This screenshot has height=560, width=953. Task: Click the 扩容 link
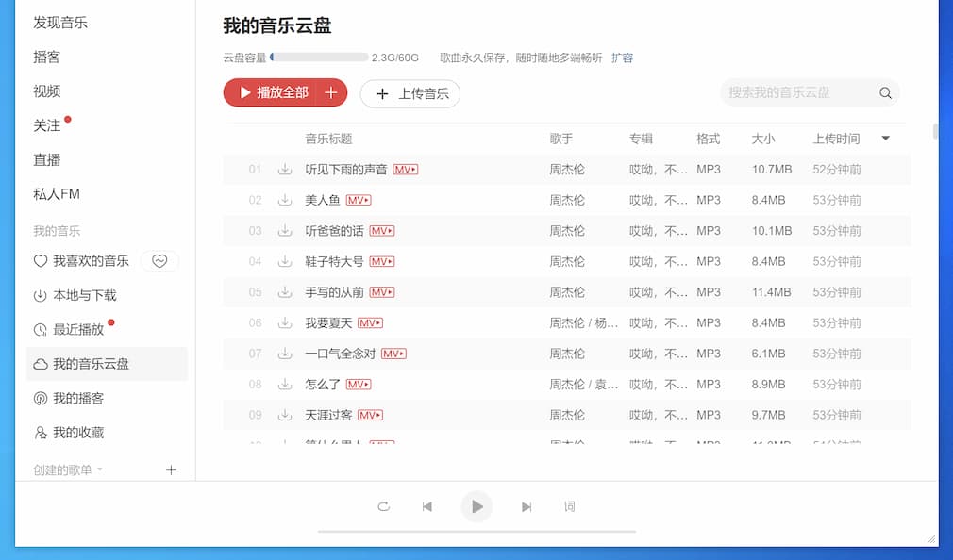[622, 58]
